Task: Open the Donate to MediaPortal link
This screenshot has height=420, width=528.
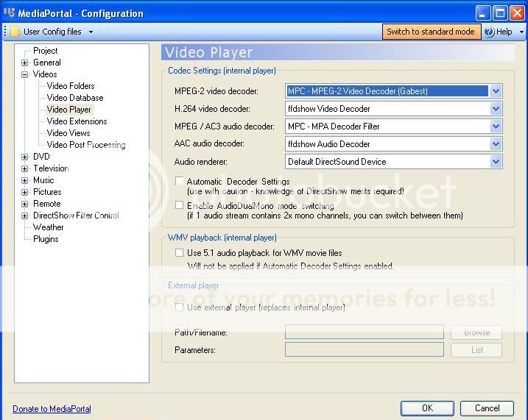Action: coord(52,409)
